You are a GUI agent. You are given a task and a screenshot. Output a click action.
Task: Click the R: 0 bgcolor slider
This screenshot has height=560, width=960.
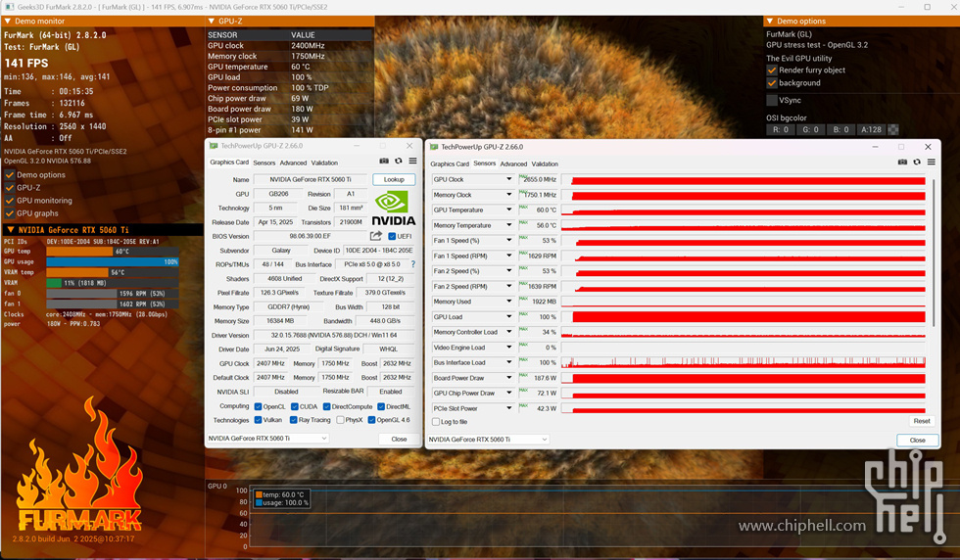point(781,130)
